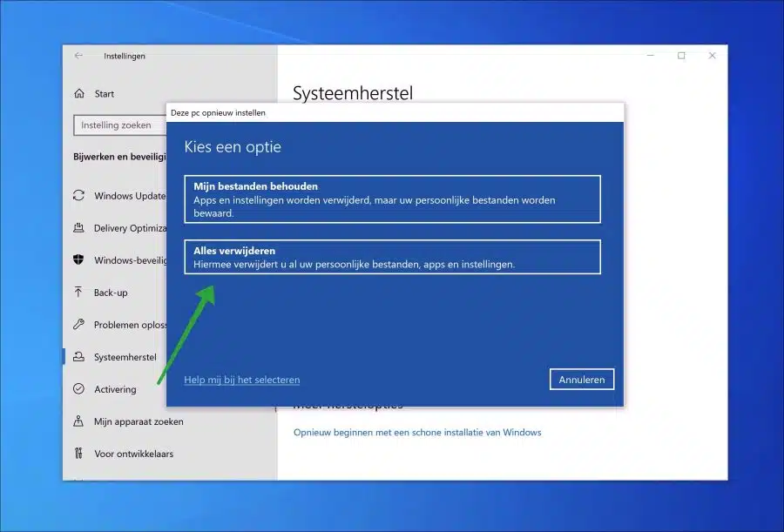Choose the 'Alles verwijderen' option

coord(393,257)
